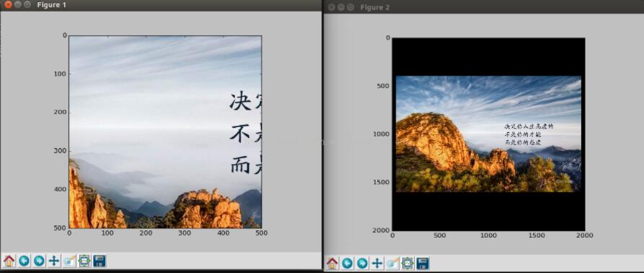
Task: Go back to previous view in Figure 1
Action: pos(25,261)
